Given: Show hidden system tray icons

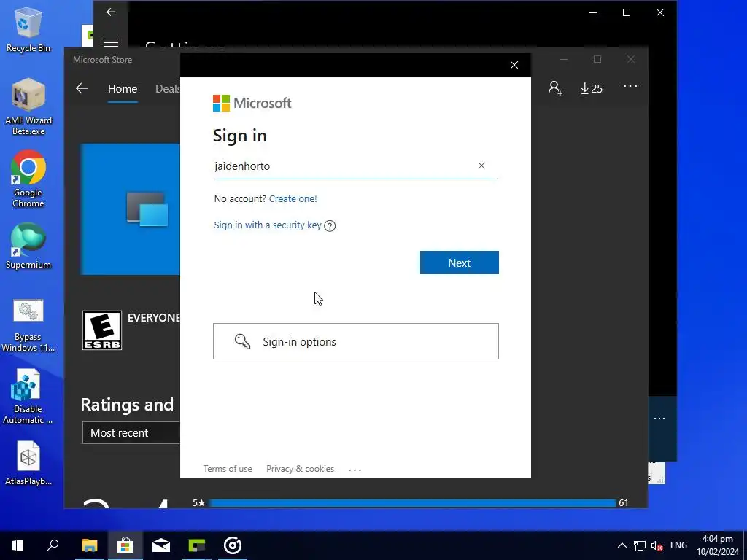Looking at the screenshot, I should [622, 545].
